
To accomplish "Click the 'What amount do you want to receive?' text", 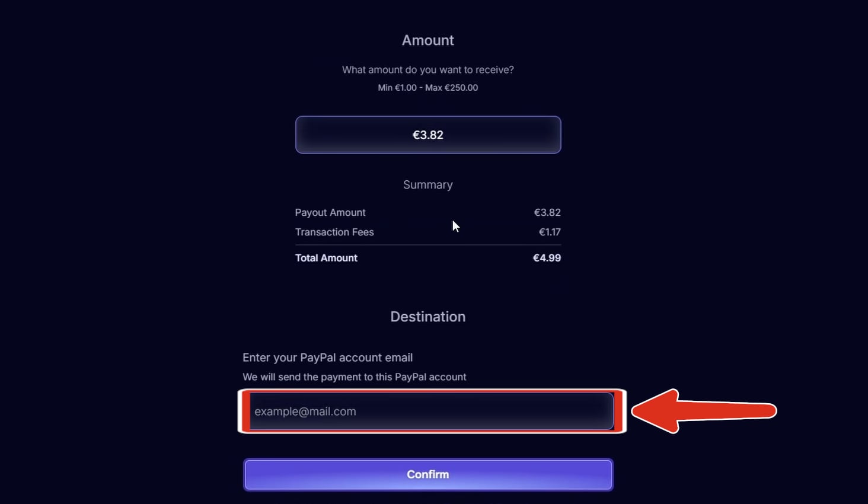I will coord(428,70).
